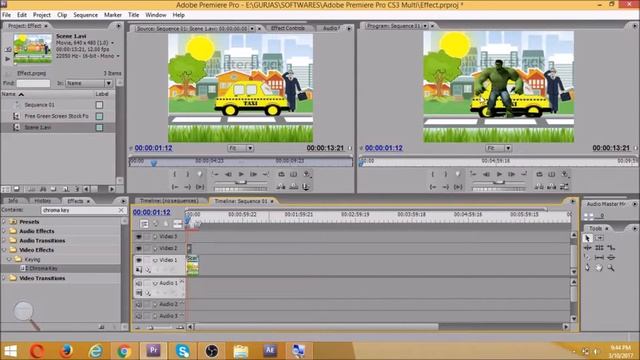
Task: Select the Slide tool
Action: (x=611, y=258)
